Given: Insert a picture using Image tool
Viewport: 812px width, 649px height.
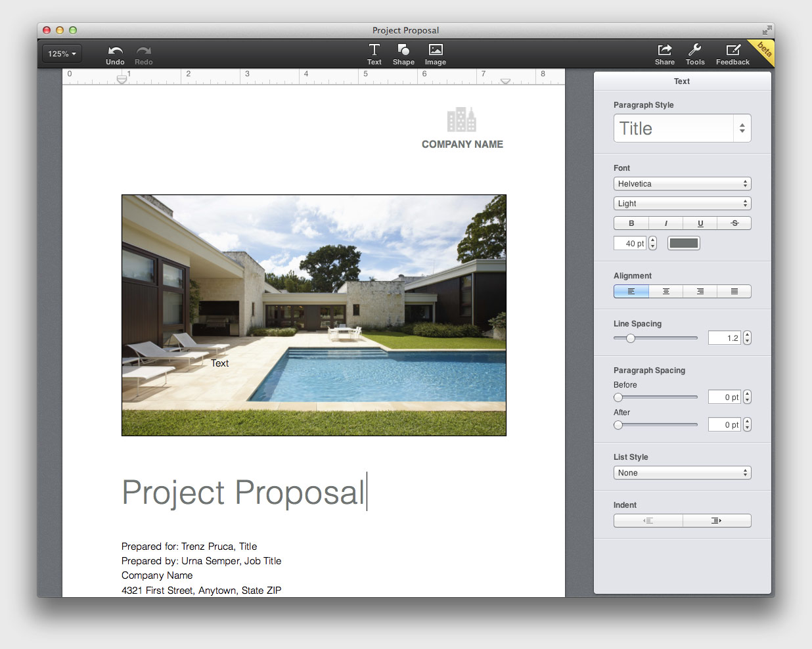Looking at the screenshot, I should pos(435,51).
